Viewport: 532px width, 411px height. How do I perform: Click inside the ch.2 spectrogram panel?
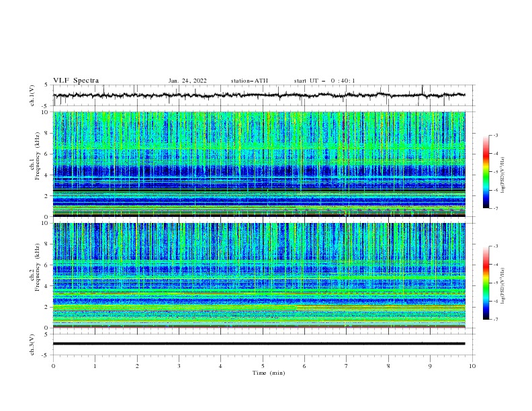pos(259,275)
